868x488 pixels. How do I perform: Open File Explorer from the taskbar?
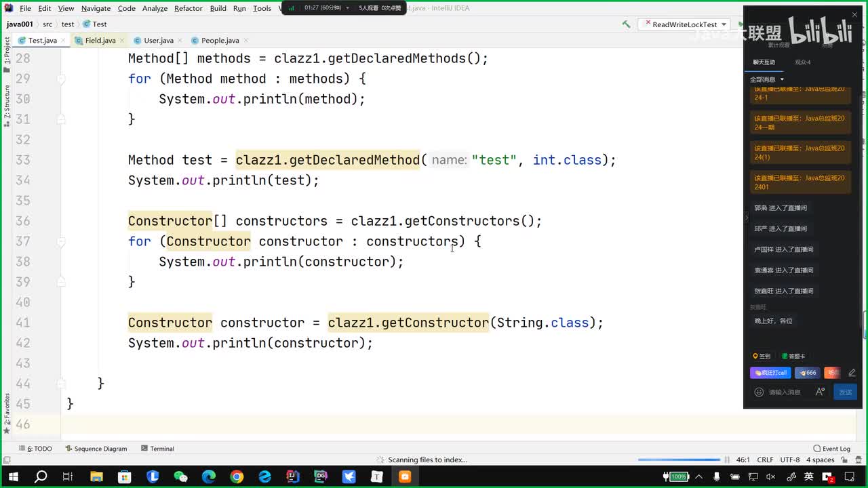click(x=96, y=476)
